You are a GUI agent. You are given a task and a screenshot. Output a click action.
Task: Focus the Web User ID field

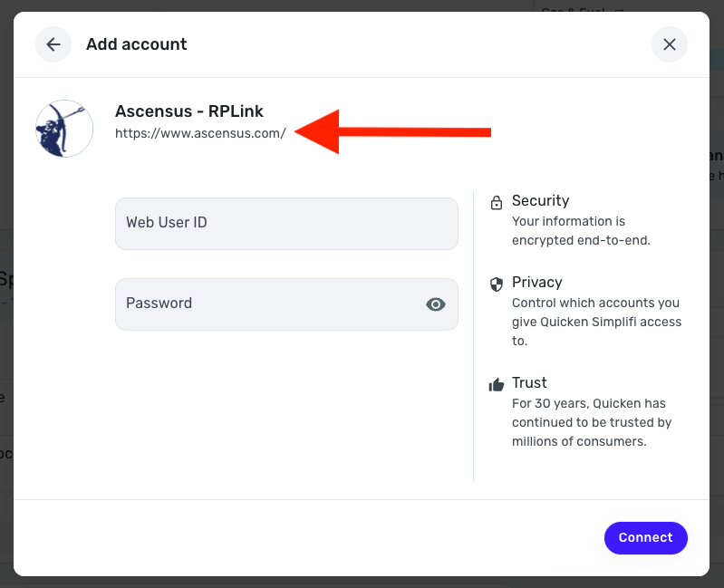click(286, 224)
